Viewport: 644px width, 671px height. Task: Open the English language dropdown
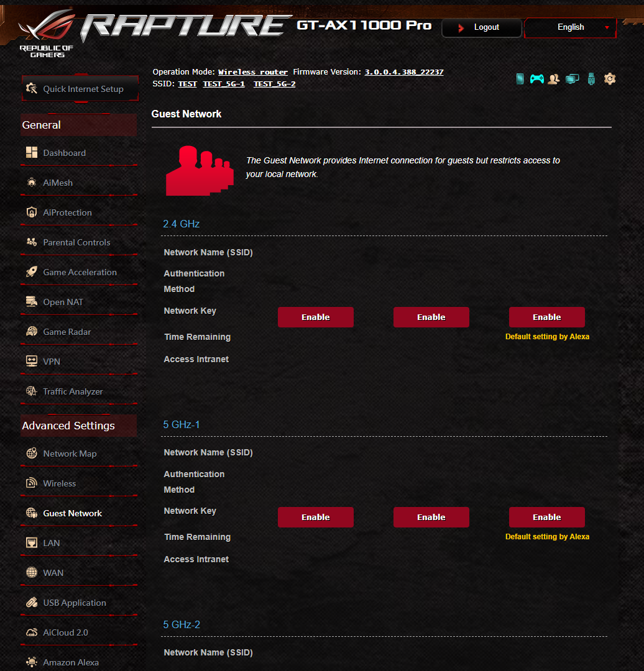(x=571, y=27)
